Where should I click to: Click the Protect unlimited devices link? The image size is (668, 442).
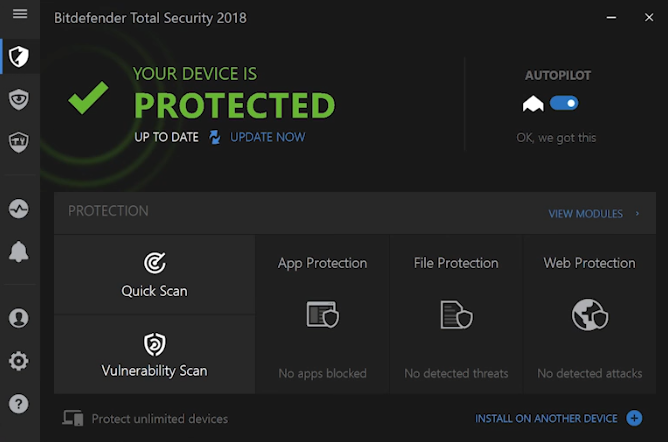(x=159, y=419)
